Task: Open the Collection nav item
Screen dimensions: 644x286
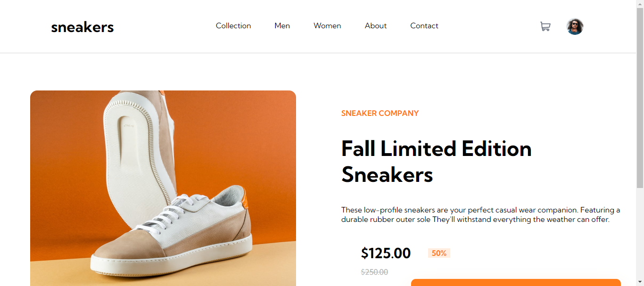Action: 233,26
